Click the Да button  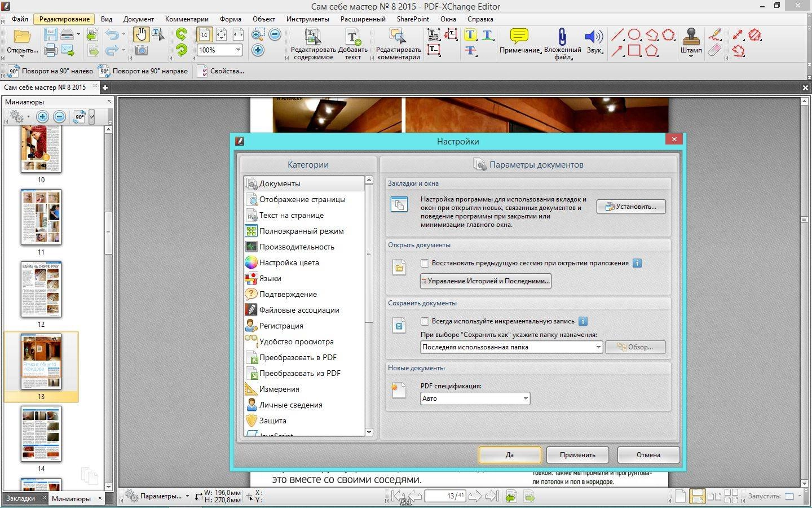pos(510,455)
